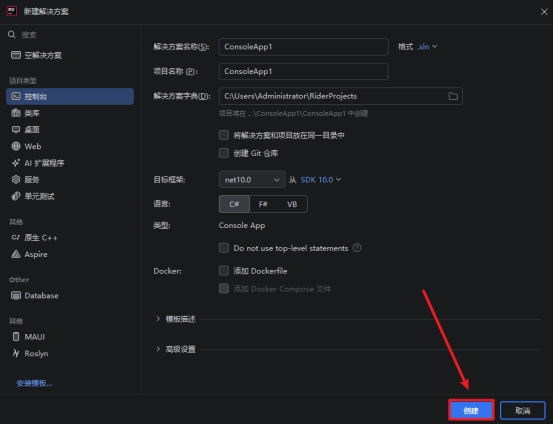Viewport: 554px width, 425px height.
Task: Enable 添加 Dockerfile checkbox
Action: 224,271
